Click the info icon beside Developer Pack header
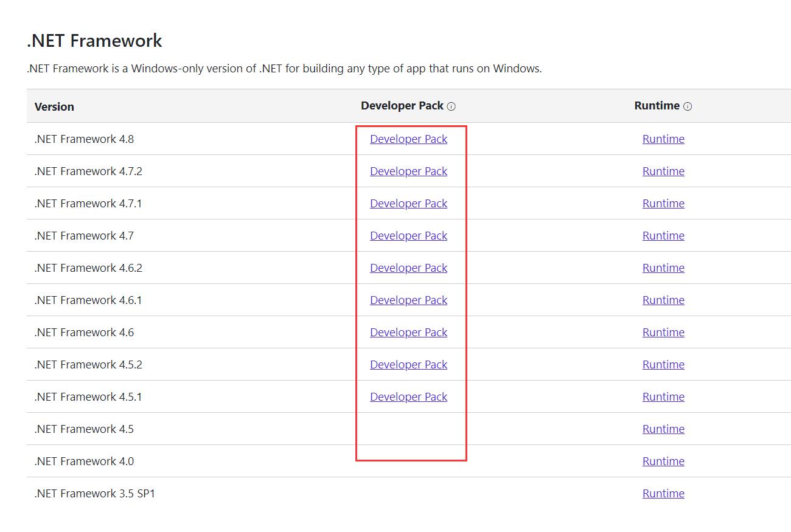Screen dimensions: 791x532 451,106
